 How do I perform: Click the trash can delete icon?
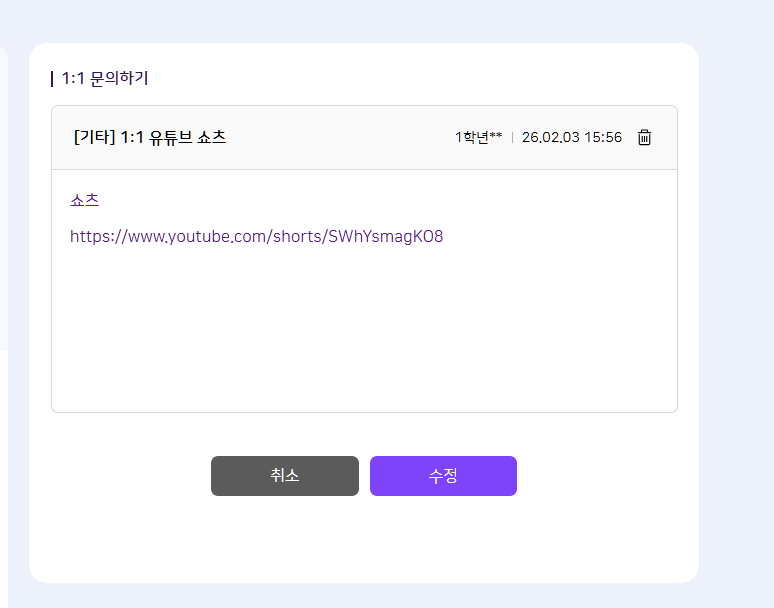(645, 138)
